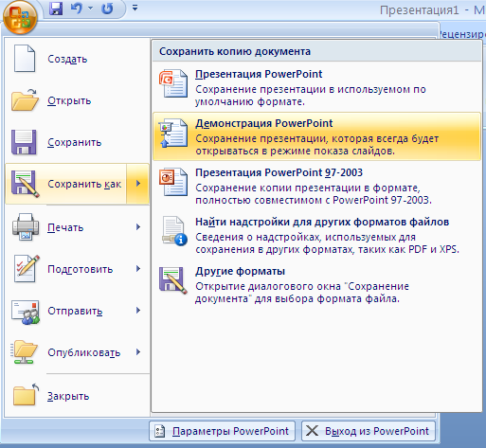Image resolution: width=486 pixels, height=448 pixels.
Task: Choose the Сохранить menu label
Action: click(75, 142)
